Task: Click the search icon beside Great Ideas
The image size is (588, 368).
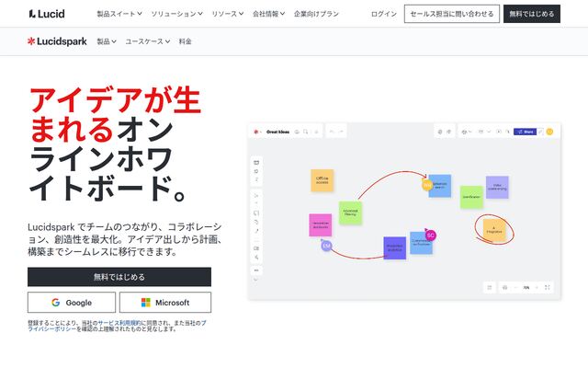Action: click(306, 132)
